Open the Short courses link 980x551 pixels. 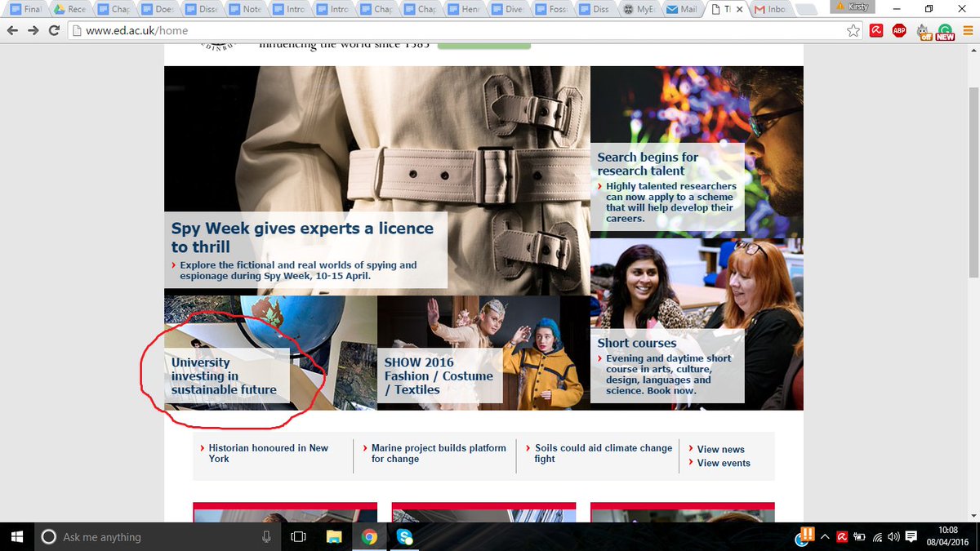click(637, 344)
